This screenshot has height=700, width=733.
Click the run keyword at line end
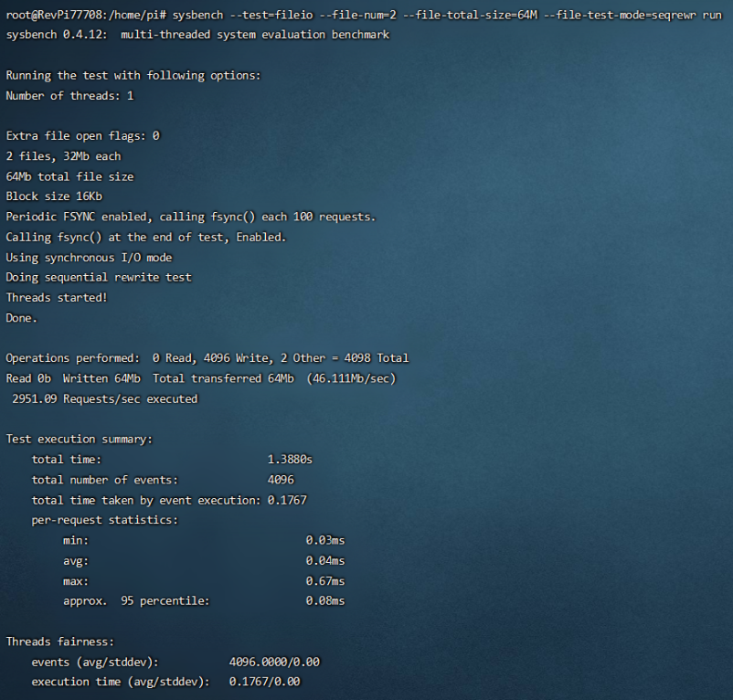coord(712,15)
